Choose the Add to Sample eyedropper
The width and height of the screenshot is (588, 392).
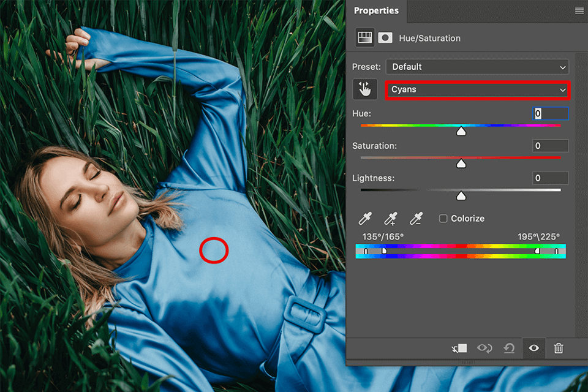coord(391,219)
